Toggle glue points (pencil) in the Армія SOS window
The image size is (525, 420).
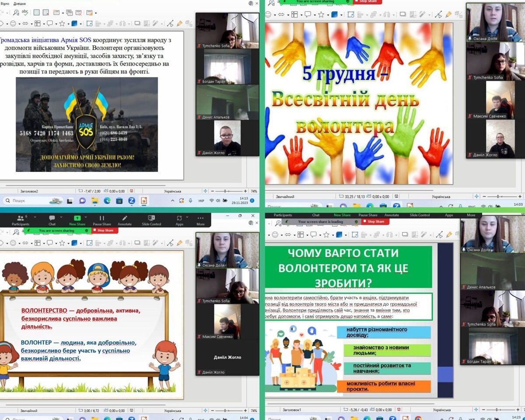179,23
